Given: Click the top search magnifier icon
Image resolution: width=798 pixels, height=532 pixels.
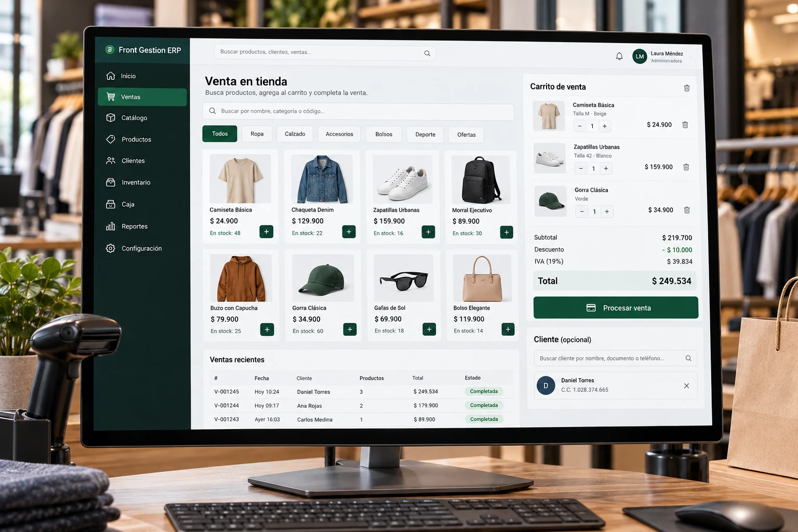Looking at the screenshot, I should click(427, 53).
